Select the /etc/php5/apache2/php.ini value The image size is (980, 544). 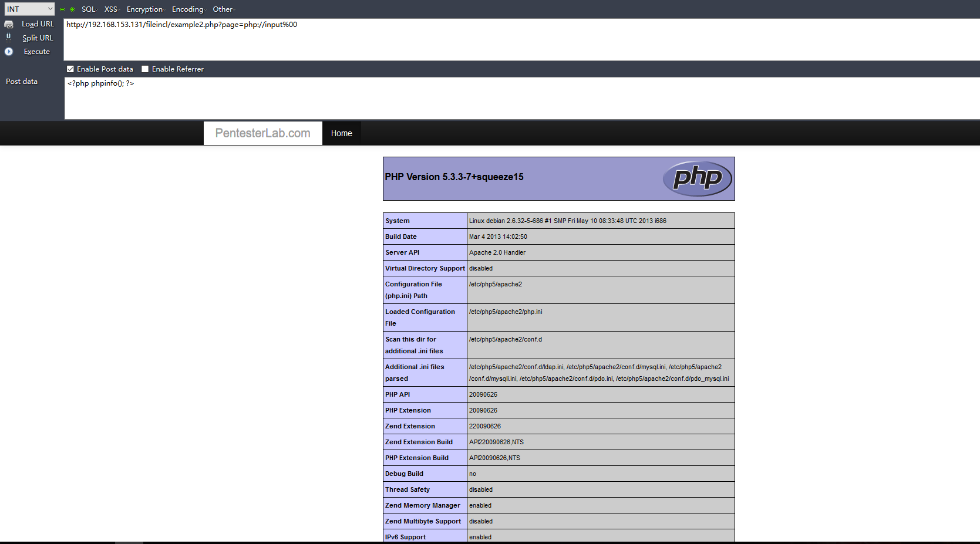506,312
